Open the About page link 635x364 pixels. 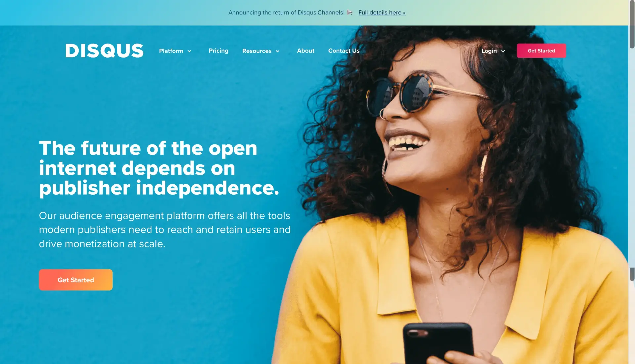click(305, 51)
